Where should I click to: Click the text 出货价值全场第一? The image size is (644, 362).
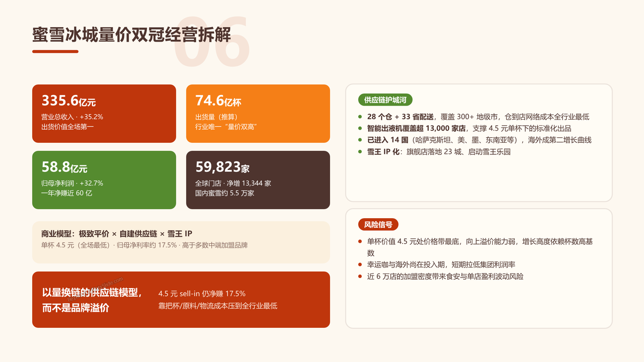(x=67, y=126)
